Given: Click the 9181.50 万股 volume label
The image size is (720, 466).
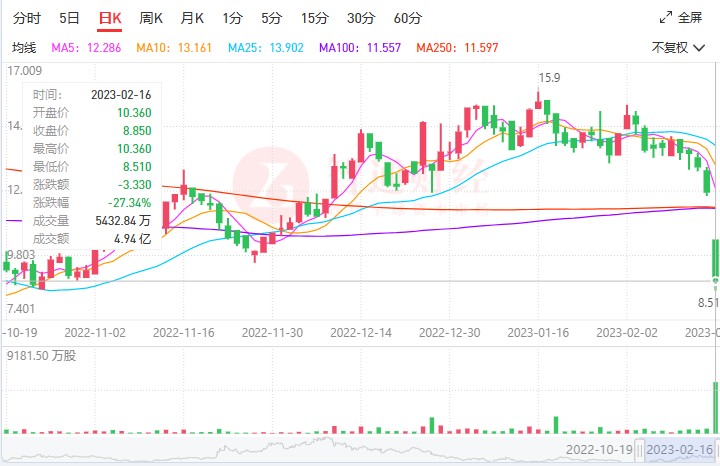Looking at the screenshot, I should point(41,356).
